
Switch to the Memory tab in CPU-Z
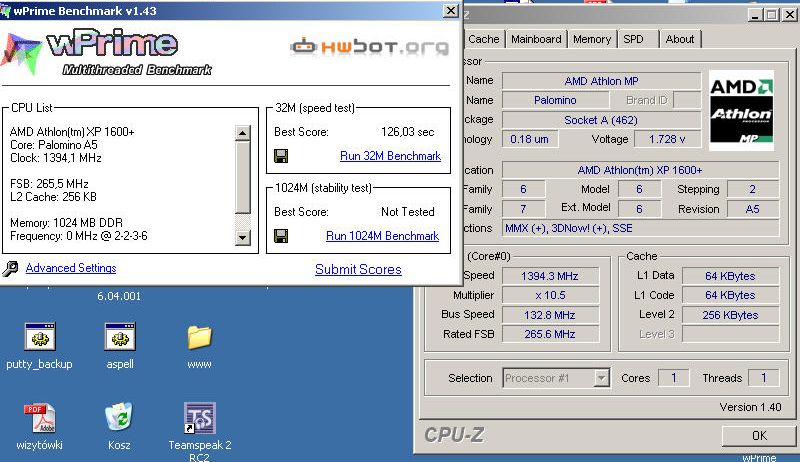[x=592, y=39]
